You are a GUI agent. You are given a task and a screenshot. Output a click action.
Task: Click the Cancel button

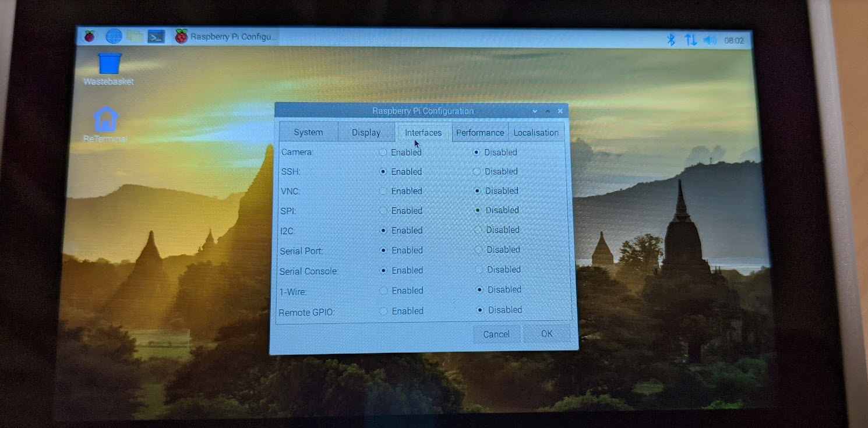[x=496, y=334]
